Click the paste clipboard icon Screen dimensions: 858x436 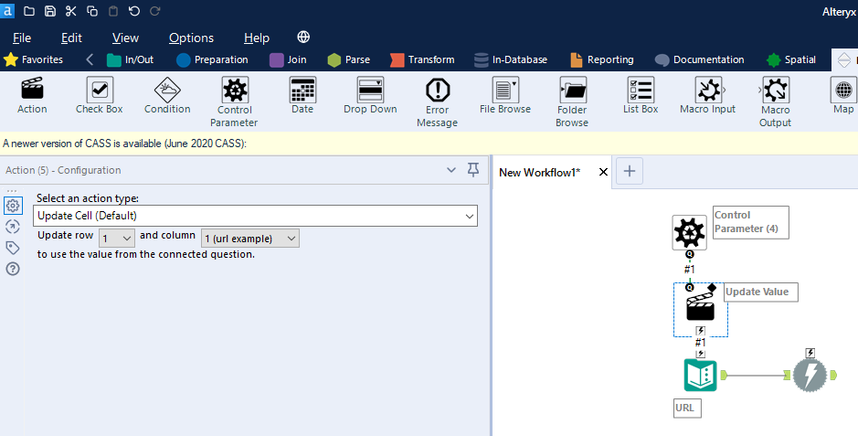point(113,11)
